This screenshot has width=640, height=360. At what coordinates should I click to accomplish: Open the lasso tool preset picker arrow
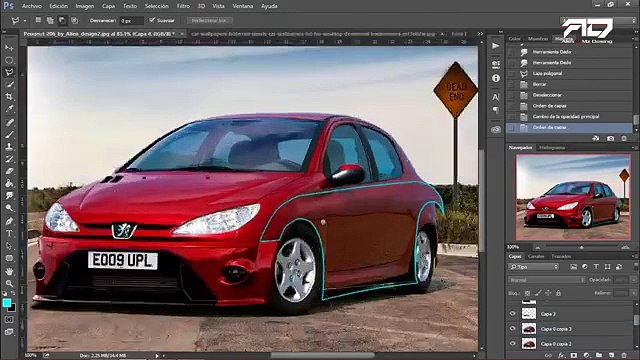(x=25, y=20)
